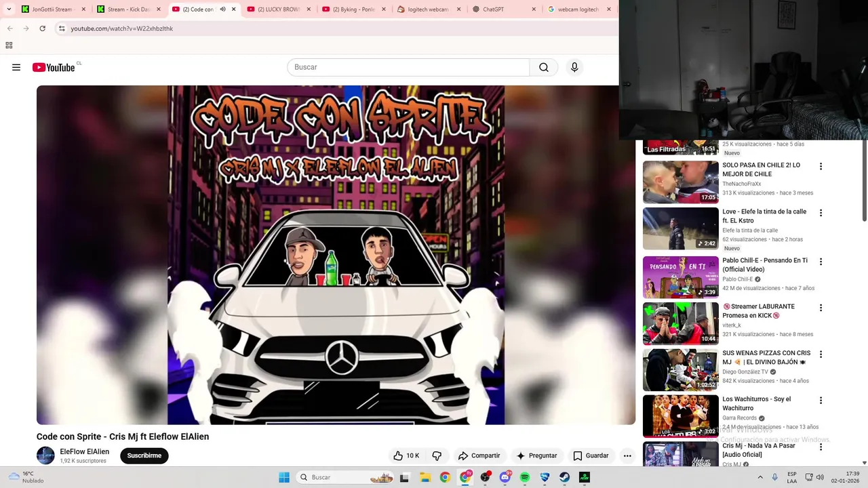Open Discord from taskbar
The image size is (868, 488).
coord(505,477)
